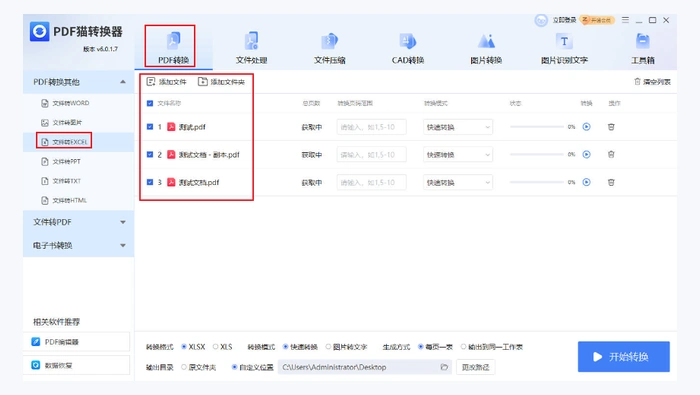Open the recommended 数据恢复 app

click(x=76, y=365)
